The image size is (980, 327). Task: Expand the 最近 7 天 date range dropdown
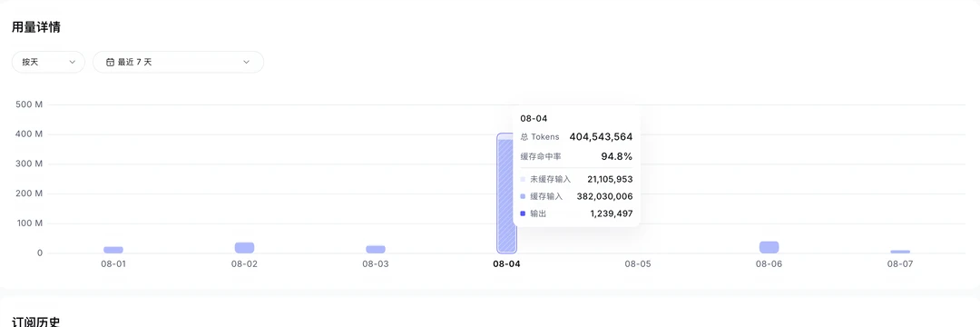point(178,62)
